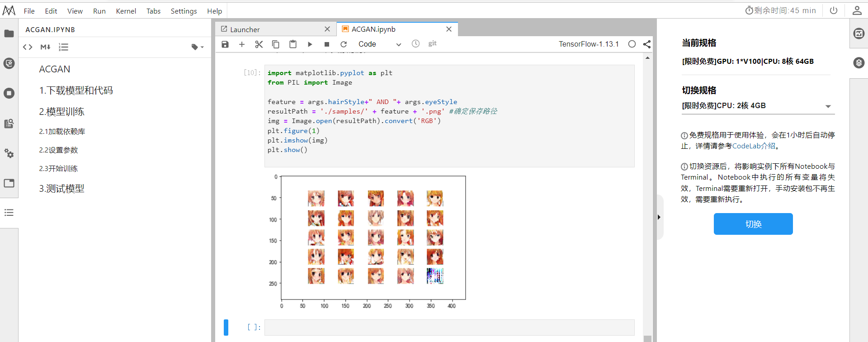868x342 pixels.
Task: Interrupt the kernel with stop icon
Action: [327, 44]
